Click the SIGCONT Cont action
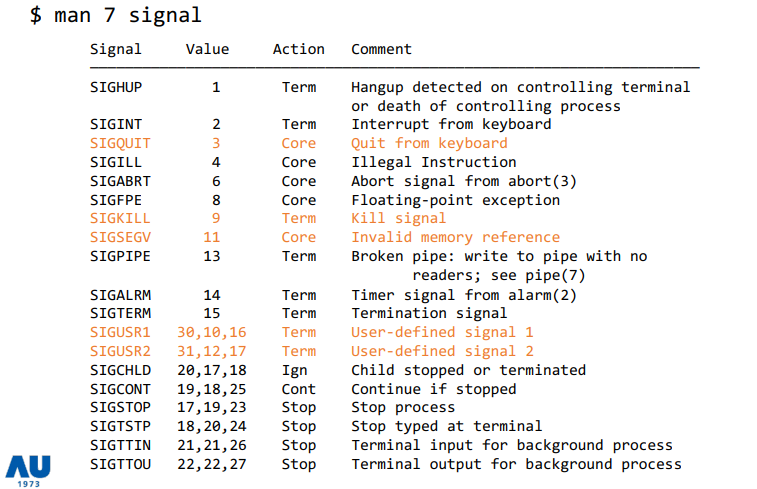Image resolution: width=757 pixels, height=489 pixels. (298, 389)
